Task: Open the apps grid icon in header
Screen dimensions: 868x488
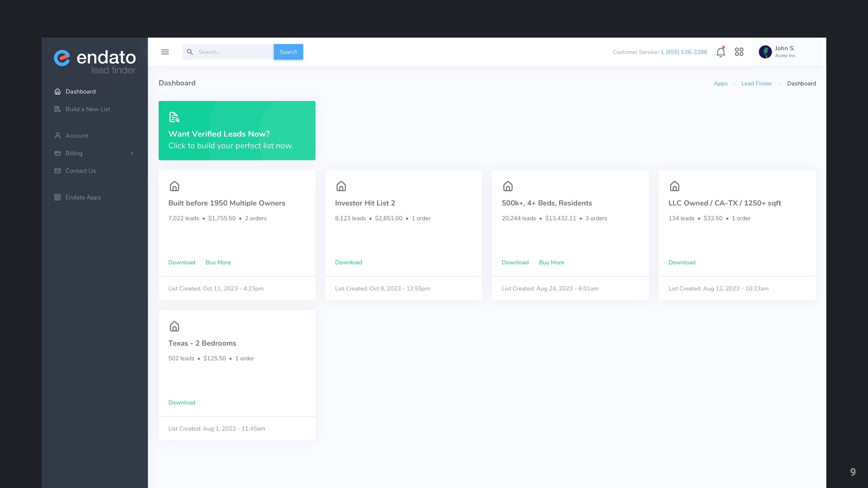Action: (x=739, y=52)
